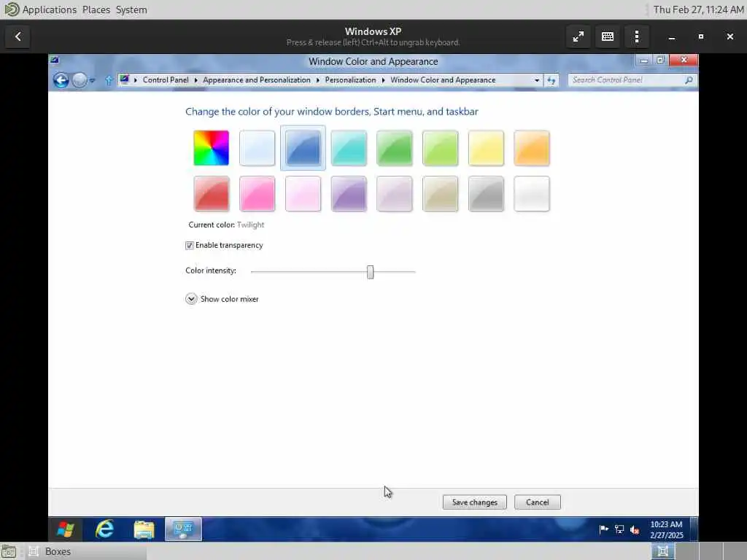Click the address bar refresh icon
747x560 pixels.
coord(551,80)
